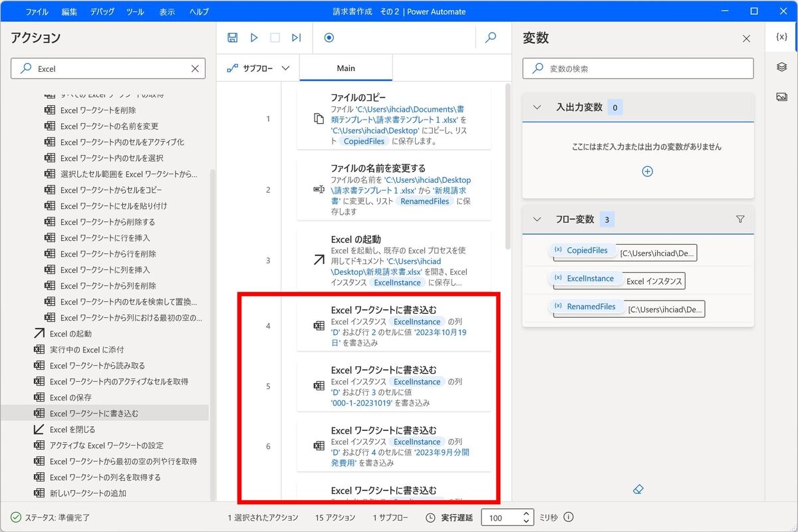
Task: Click the ステータス: 準備完了 status text
Action: tap(57, 517)
